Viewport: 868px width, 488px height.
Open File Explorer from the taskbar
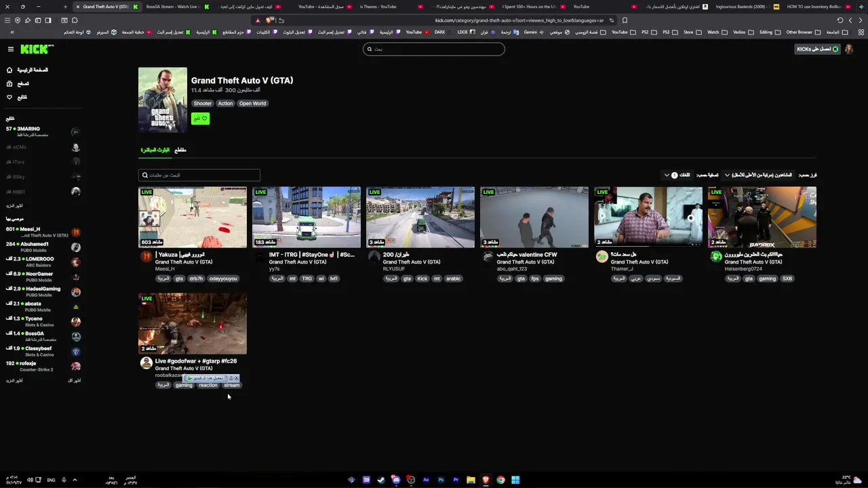pyautogui.click(x=471, y=480)
